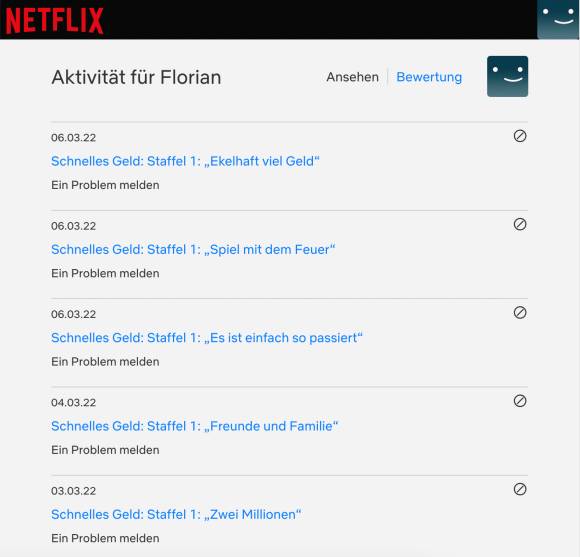
Task: Hide the "Spiel mit dem Feuer" entry from history
Action: 520,224
